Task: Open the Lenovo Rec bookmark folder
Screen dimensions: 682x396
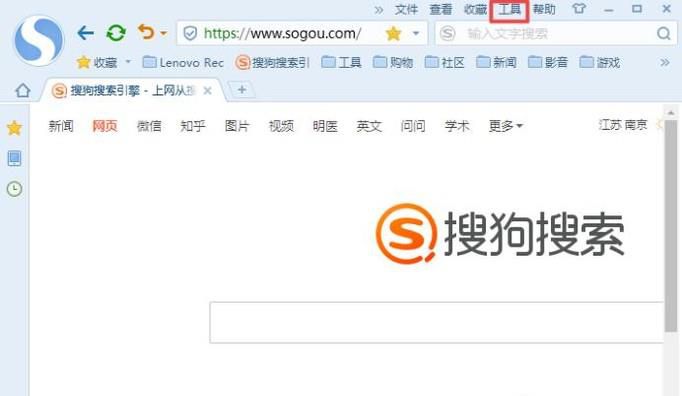Action: tap(183, 63)
